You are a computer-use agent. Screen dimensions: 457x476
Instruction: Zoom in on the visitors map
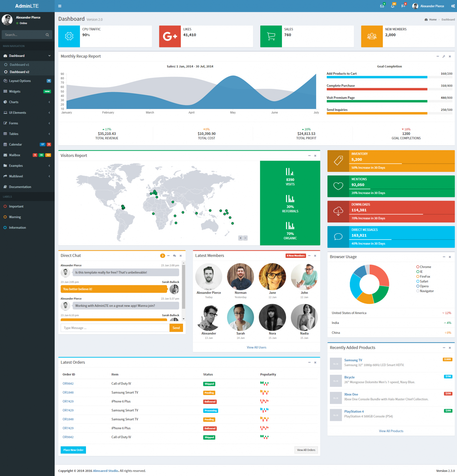coord(240,238)
